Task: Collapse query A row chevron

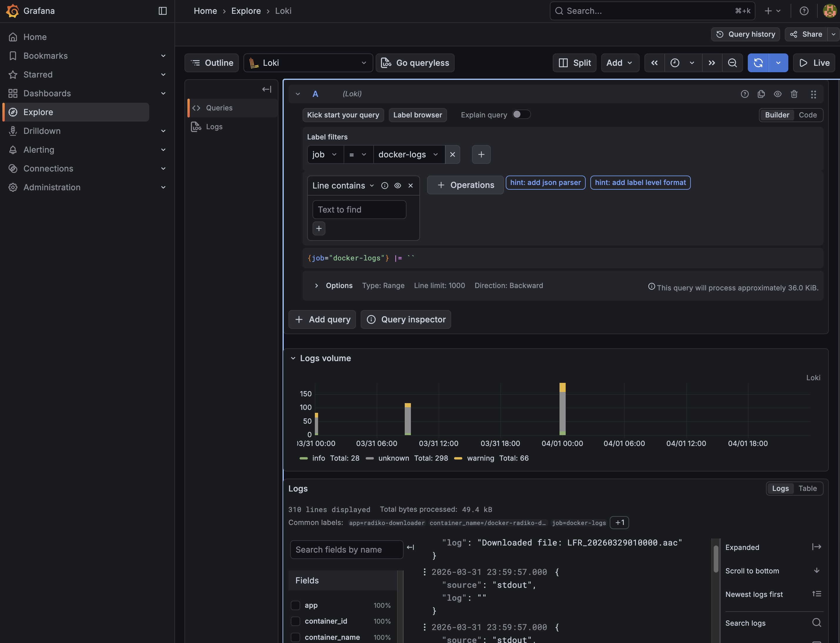Action: (298, 94)
